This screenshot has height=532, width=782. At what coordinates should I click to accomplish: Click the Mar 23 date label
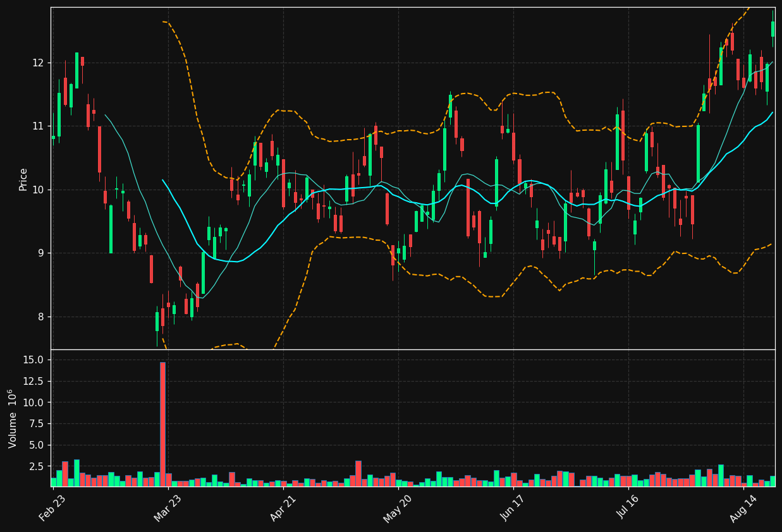point(166,507)
